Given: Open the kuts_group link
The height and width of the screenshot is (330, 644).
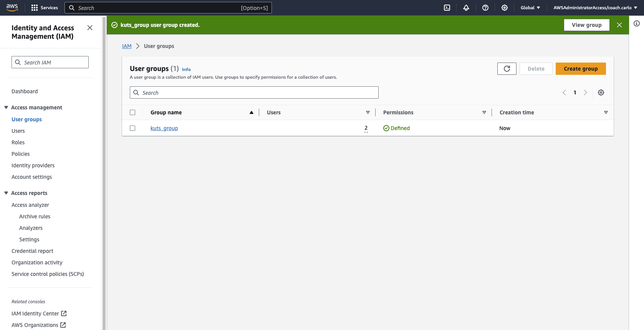Looking at the screenshot, I should click(164, 128).
